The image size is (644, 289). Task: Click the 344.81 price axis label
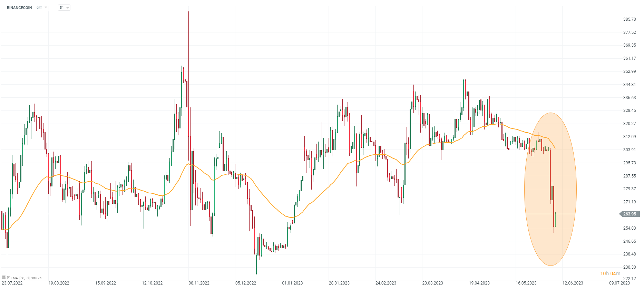(629, 85)
